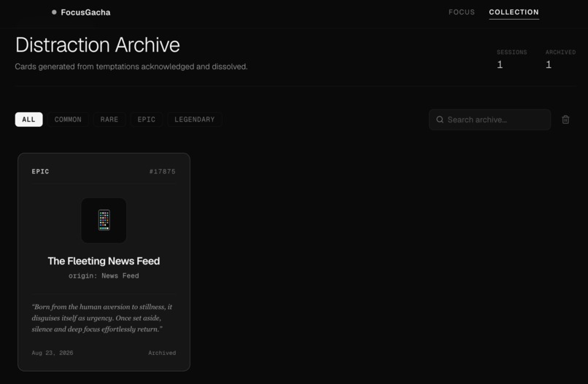
Task: Switch to the COLLECTION tab
Action: pyautogui.click(x=514, y=12)
